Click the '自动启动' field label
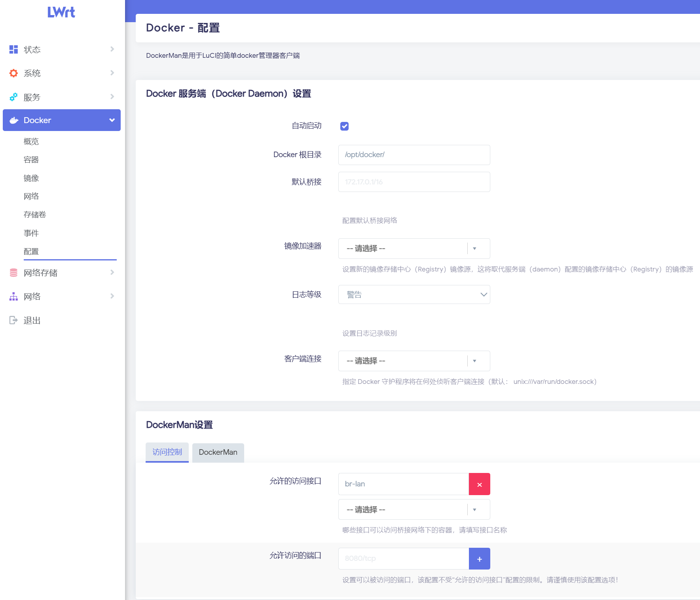This screenshot has height=600, width=700. 307,125
